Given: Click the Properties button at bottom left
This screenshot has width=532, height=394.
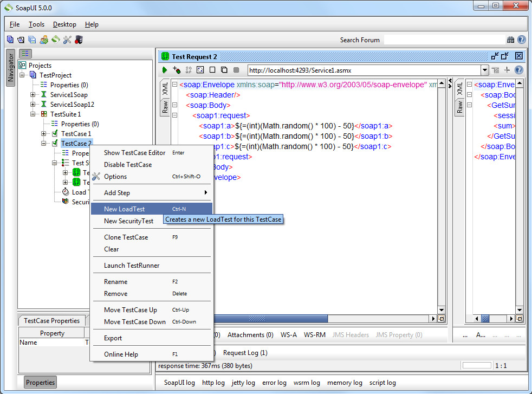Looking at the screenshot, I should (41, 383).
